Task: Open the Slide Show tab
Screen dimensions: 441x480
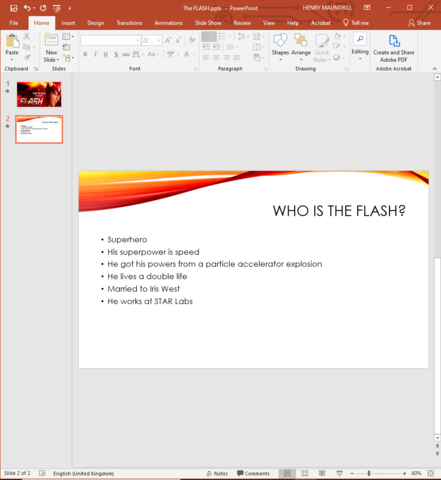Action: (208, 23)
